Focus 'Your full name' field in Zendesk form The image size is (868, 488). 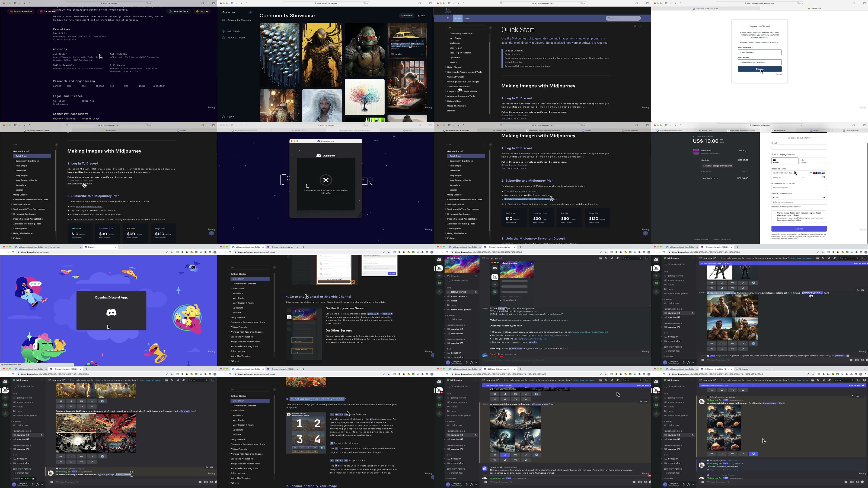tap(759, 52)
